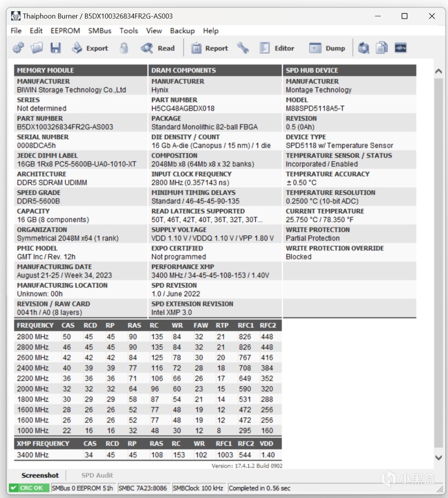This screenshot has height=498, width=448.
Task: Click the scrollbar down arrow
Action: pos(439,458)
